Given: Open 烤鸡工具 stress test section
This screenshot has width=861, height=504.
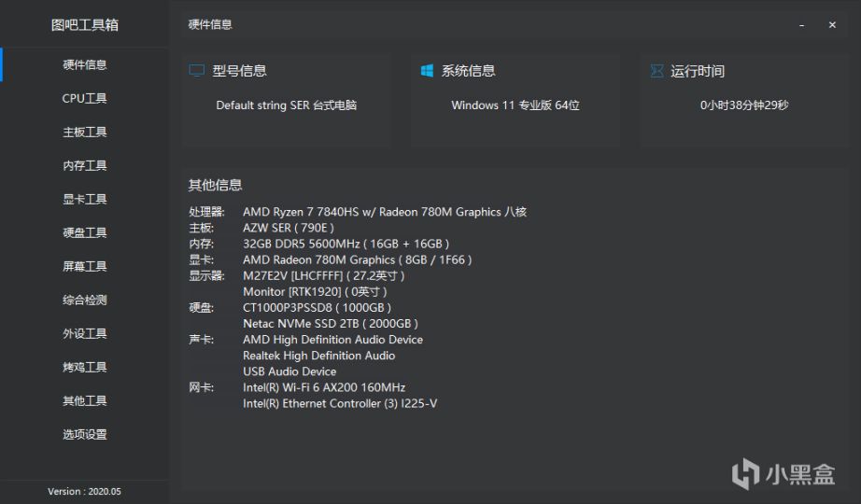Looking at the screenshot, I should coord(85,367).
